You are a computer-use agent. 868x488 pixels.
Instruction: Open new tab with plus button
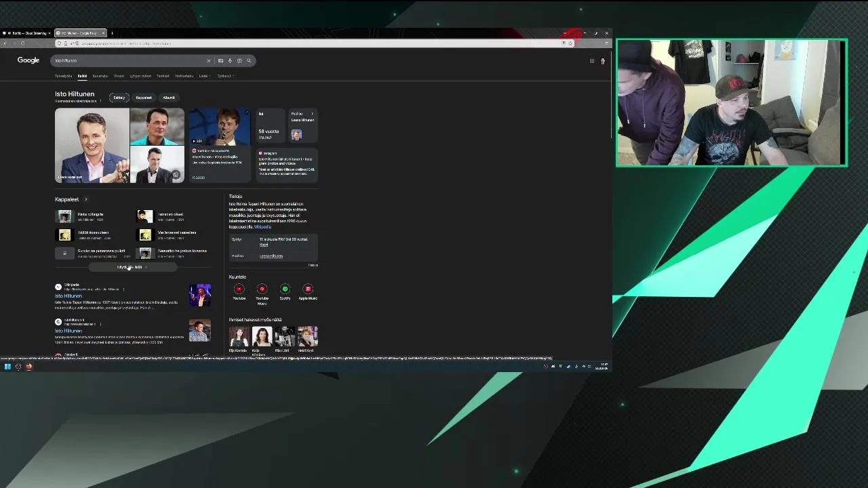click(112, 33)
